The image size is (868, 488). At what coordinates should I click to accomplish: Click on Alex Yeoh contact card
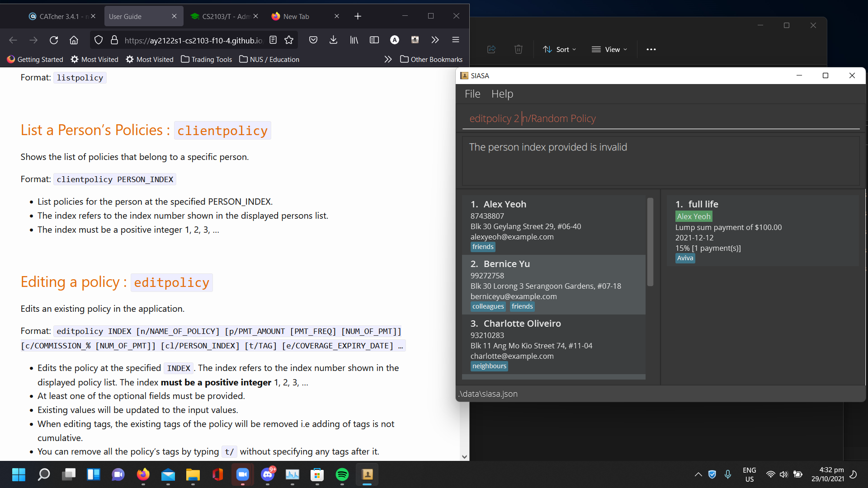point(554,225)
